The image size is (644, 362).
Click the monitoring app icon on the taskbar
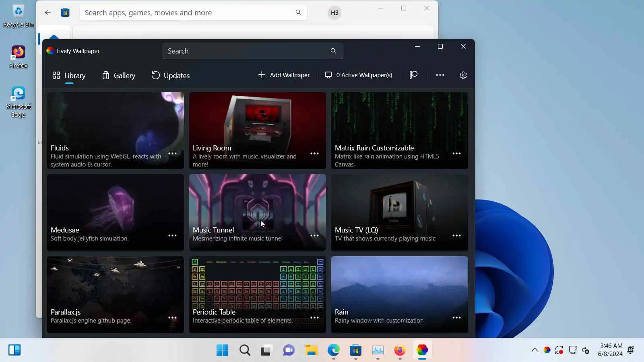pos(378,350)
